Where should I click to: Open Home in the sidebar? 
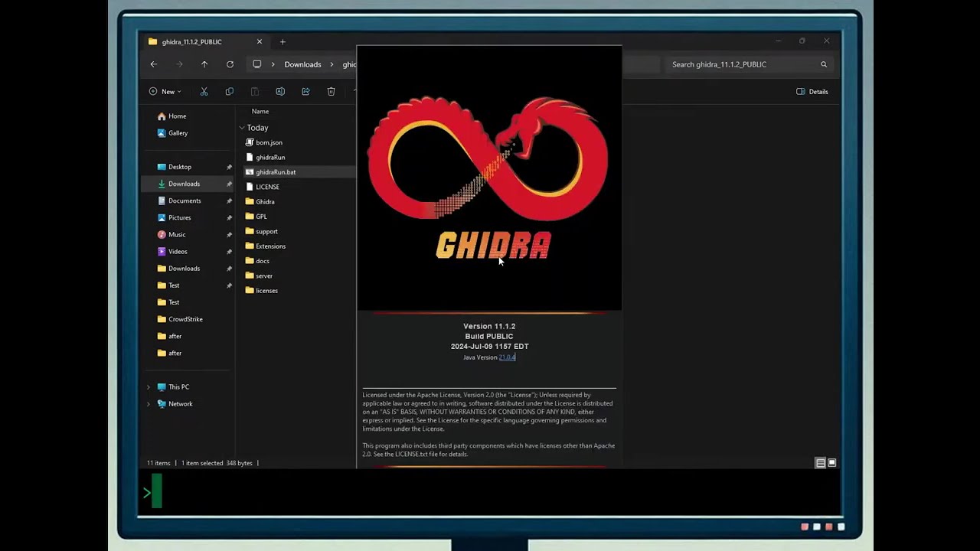pyautogui.click(x=171, y=116)
